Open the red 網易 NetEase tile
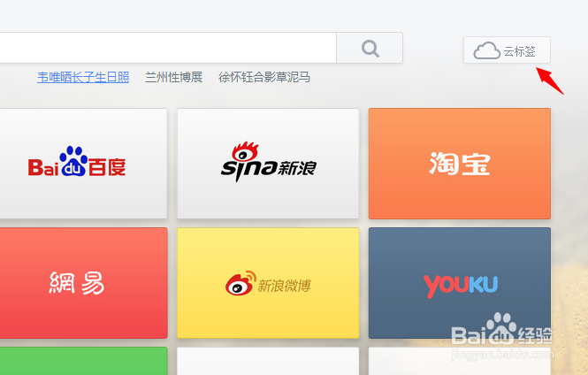The image size is (588, 375). (x=83, y=283)
